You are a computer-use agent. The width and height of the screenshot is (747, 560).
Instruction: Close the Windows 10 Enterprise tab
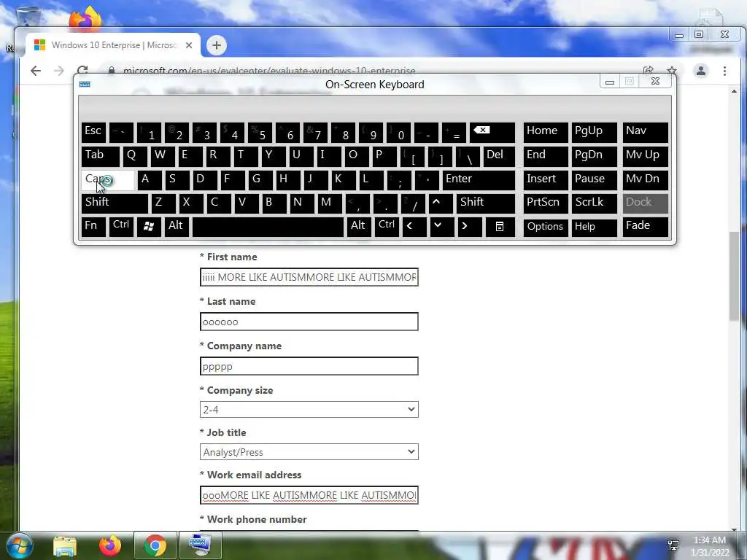click(x=189, y=45)
